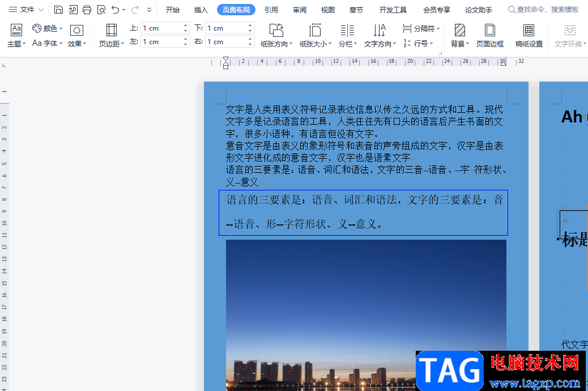588x391 pixels.
Task: Switch to the 视图 tab
Action: click(x=328, y=10)
